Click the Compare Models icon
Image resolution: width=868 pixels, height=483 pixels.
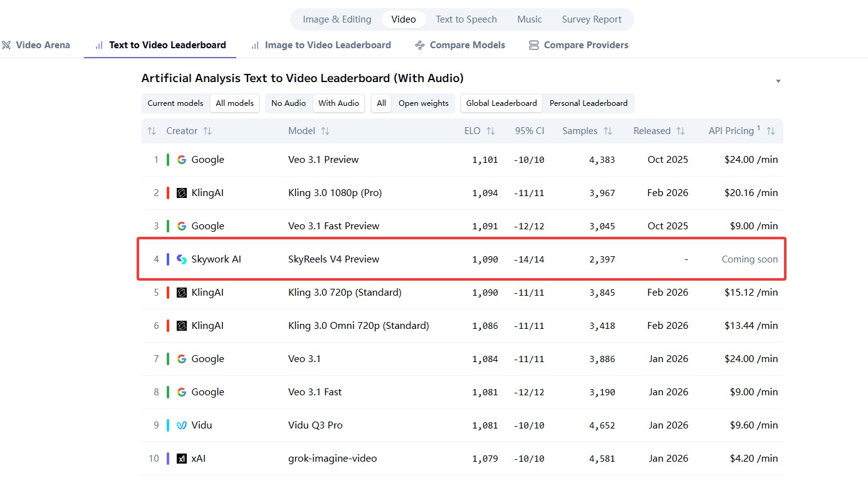click(420, 45)
